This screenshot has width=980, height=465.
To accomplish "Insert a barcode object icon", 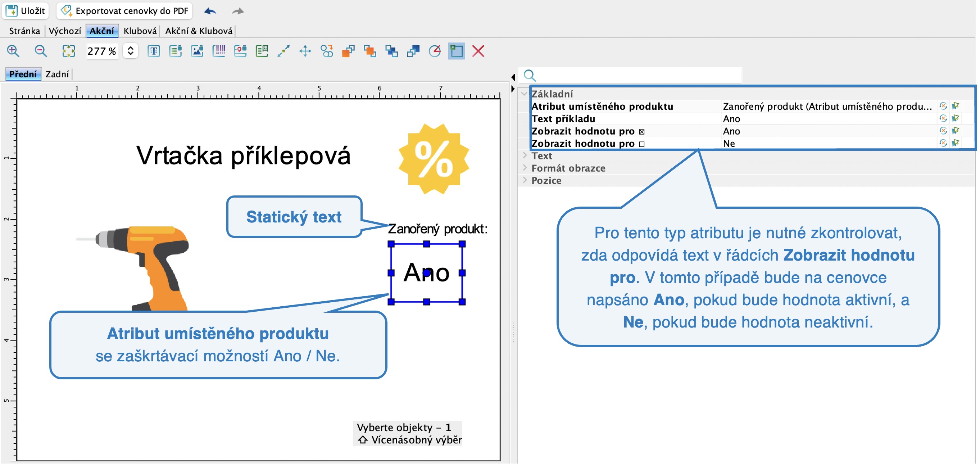I will click(x=219, y=51).
